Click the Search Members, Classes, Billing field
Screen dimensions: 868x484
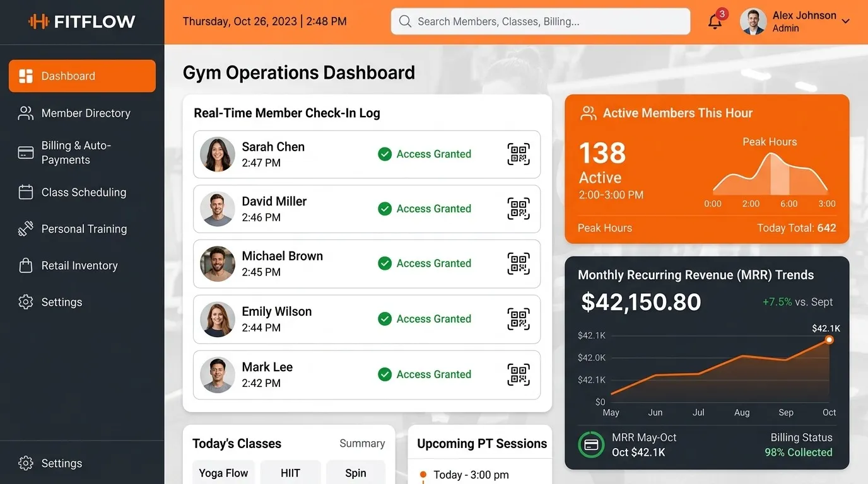pos(541,21)
